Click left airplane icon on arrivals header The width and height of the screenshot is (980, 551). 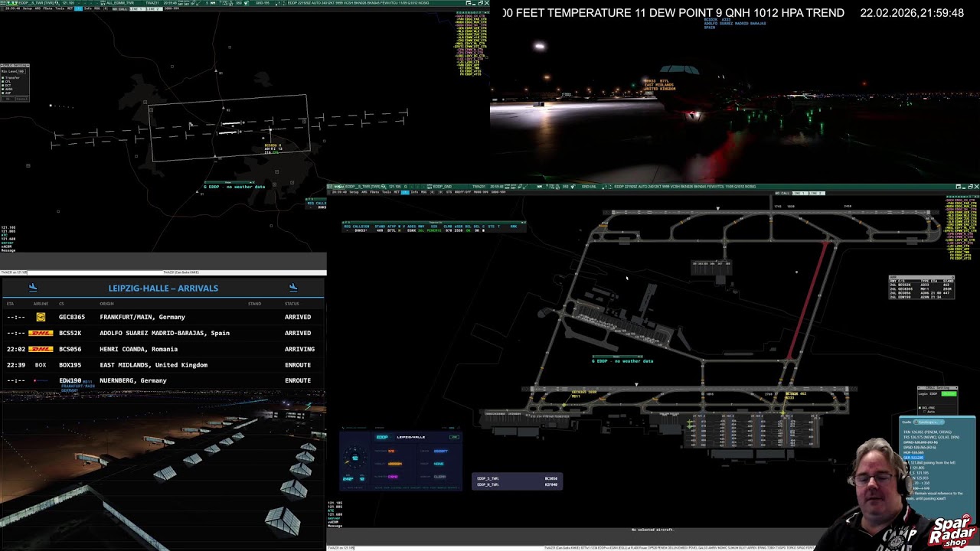pos(33,288)
